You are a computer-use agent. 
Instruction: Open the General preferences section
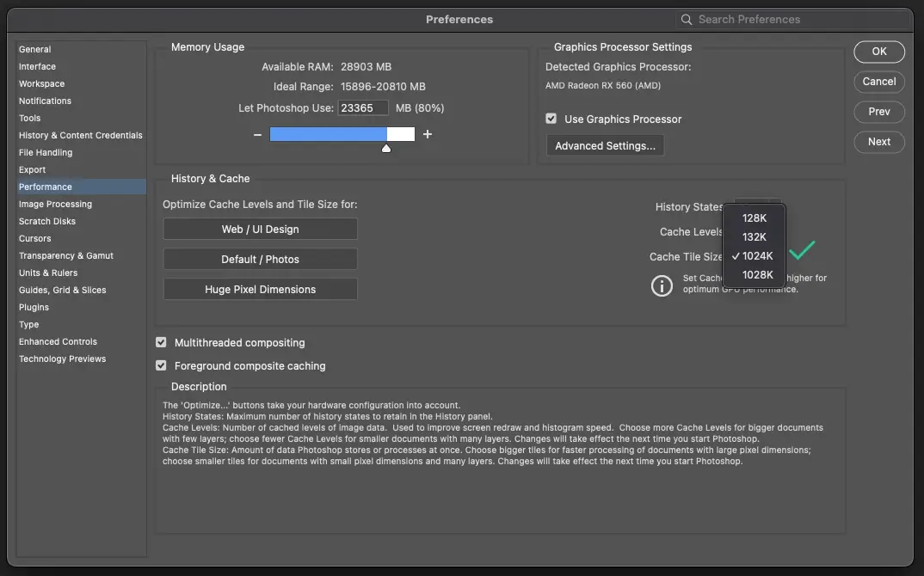point(82,50)
